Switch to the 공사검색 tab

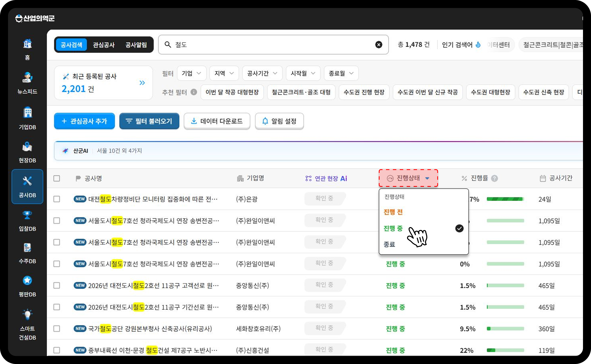[x=71, y=45]
